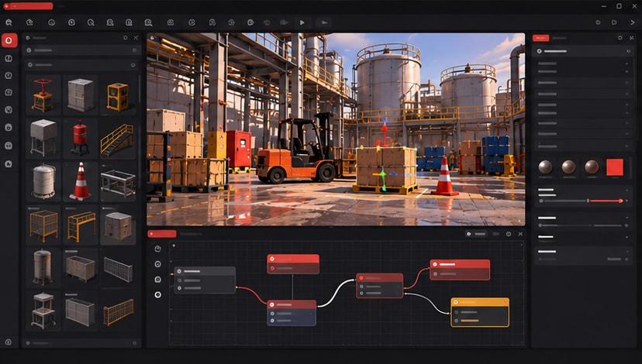Switch to the red active node editor tab
The height and width of the screenshot is (364, 642).
[x=162, y=234]
